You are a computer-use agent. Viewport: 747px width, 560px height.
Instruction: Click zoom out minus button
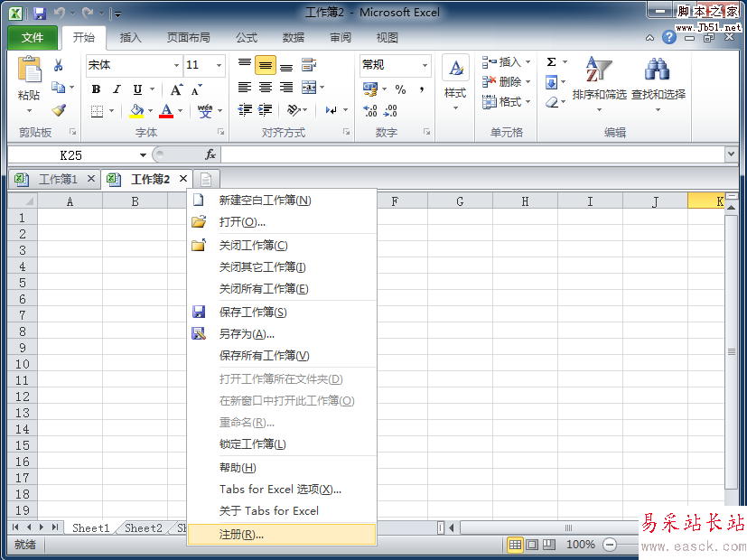click(610, 545)
